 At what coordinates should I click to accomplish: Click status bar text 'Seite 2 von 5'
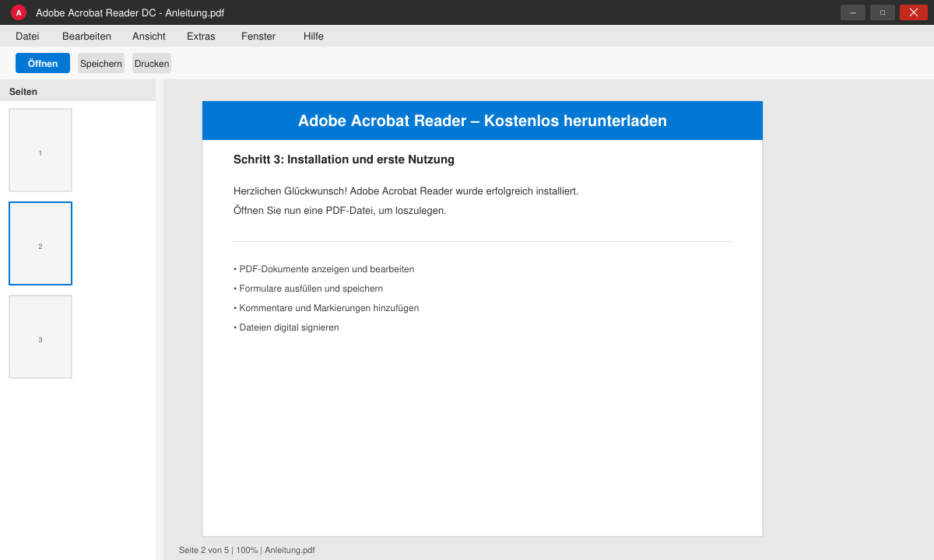(204, 550)
